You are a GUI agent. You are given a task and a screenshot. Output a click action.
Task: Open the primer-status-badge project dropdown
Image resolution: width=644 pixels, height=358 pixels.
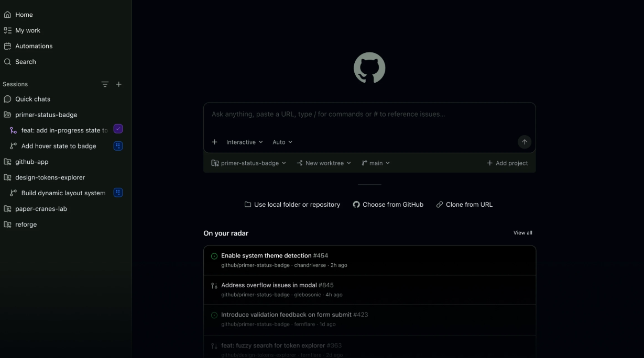(x=249, y=163)
